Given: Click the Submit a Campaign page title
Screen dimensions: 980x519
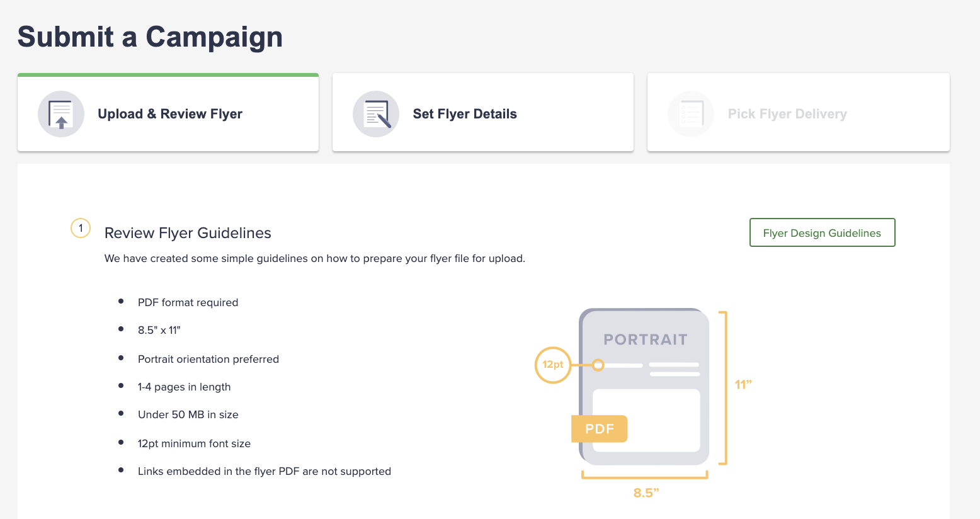Looking at the screenshot, I should (x=150, y=37).
